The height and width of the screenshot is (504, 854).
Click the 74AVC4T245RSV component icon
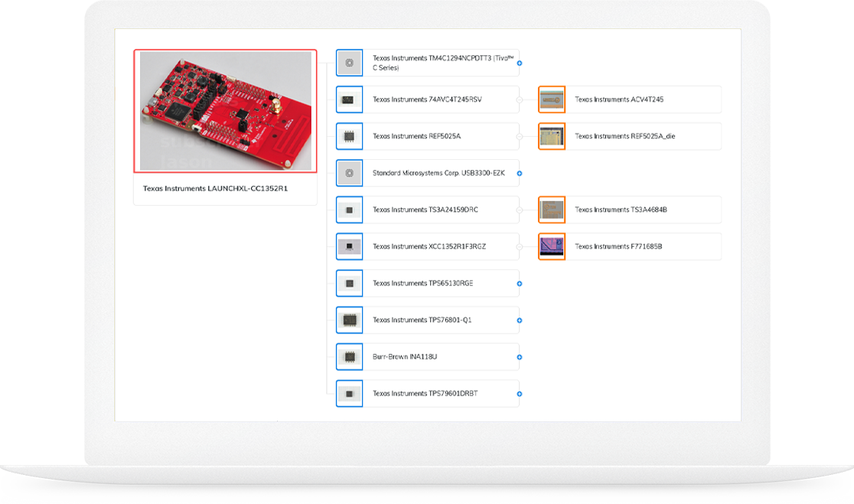tap(350, 99)
